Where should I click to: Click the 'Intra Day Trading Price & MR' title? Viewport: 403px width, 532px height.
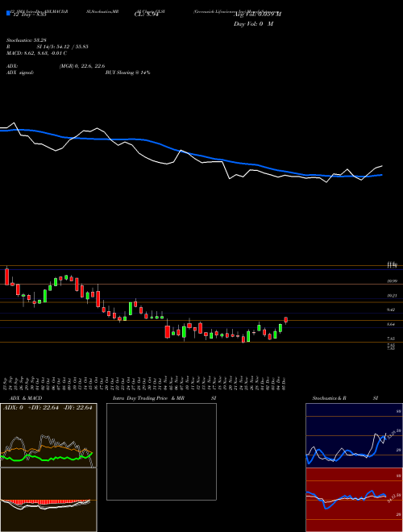click(x=148, y=398)
